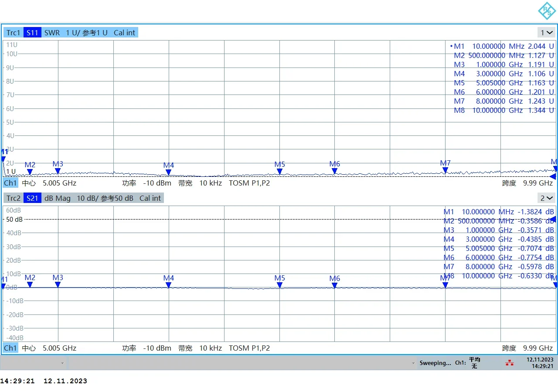Screen dimensions: 558x392
Task: Click the 'Ch1: 平均 无' averaging status
Action: pos(468,363)
